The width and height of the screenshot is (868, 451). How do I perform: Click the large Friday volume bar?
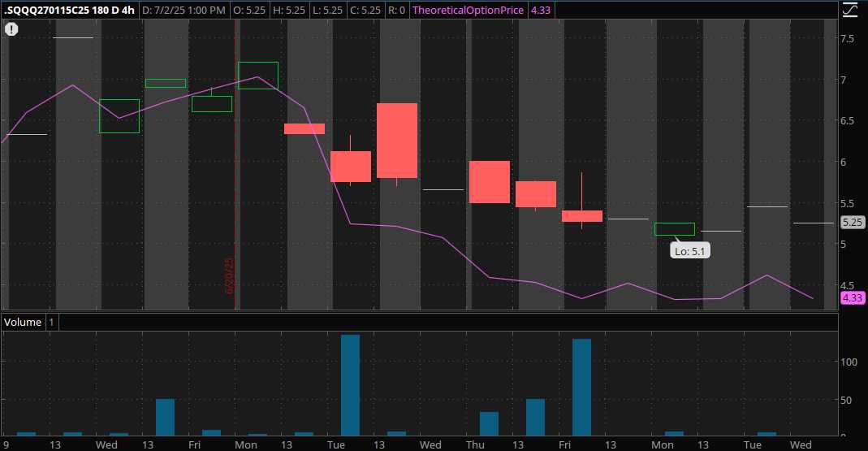pyautogui.click(x=581, y=387)
